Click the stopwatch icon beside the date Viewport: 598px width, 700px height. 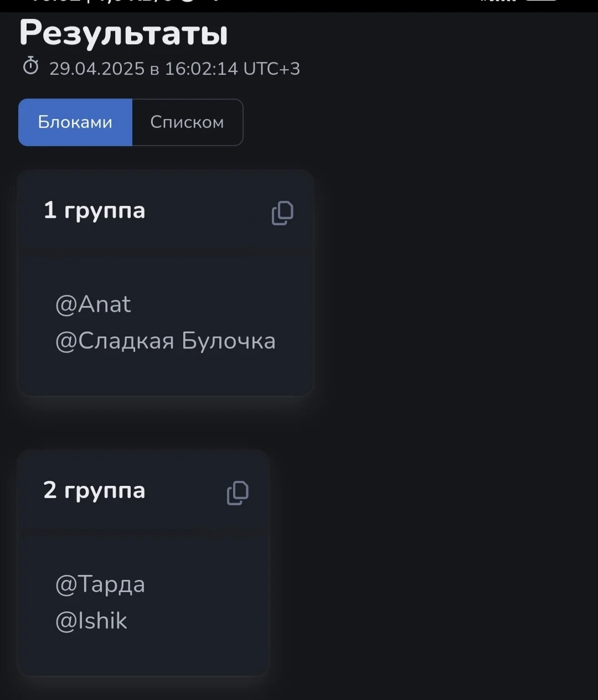pos(31,67)
